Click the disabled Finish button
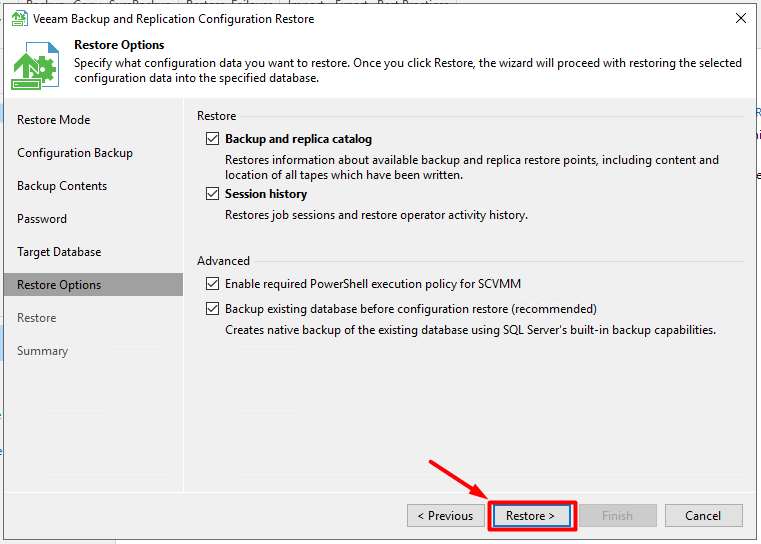This screenshot has height=544, width=761. click(x=617, y=515)
